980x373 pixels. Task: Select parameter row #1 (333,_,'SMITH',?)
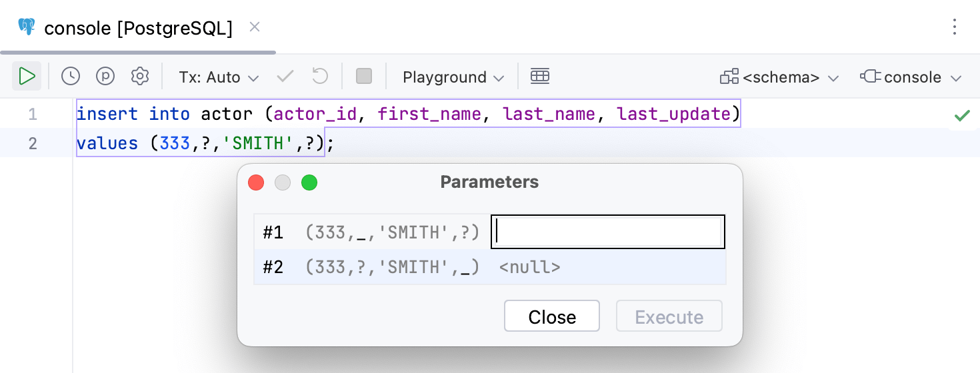[489, 232]
